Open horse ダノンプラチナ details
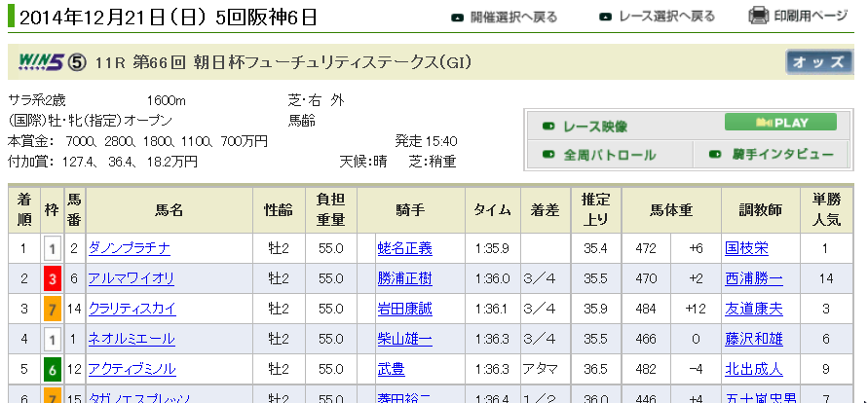Image resolution: width=868 pixels, height=403 pixels. tap(129, 248)
